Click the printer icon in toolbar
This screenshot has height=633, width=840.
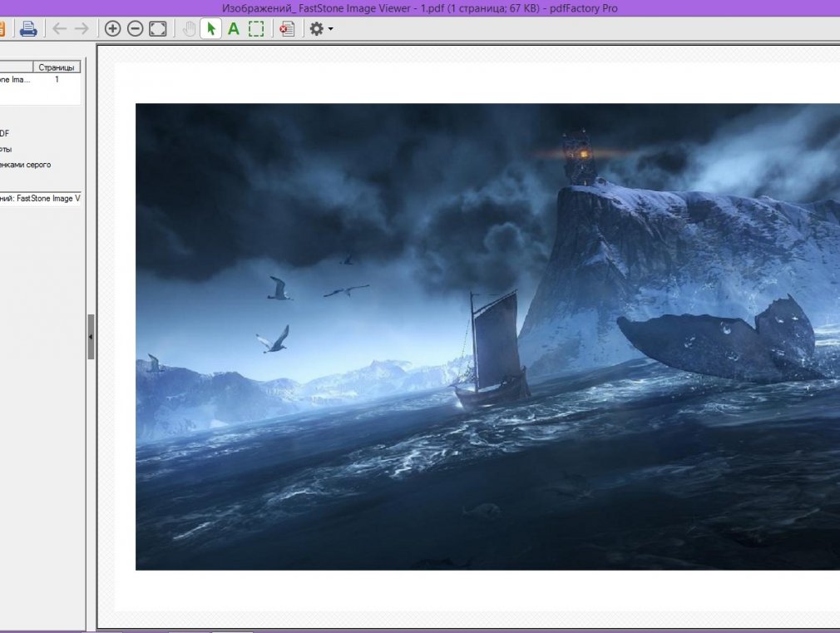[x=27, y=28]
